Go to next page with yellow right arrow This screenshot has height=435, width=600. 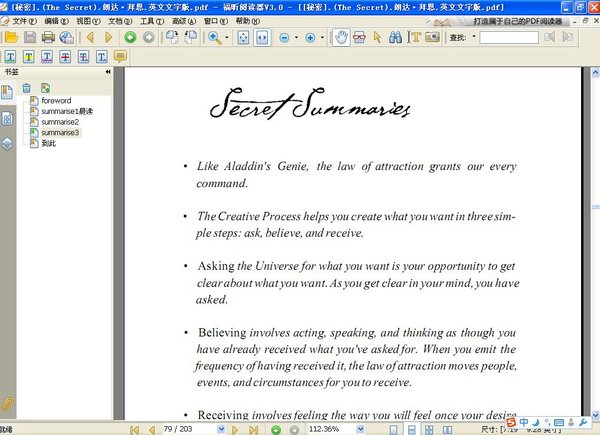tap(109, 37)
